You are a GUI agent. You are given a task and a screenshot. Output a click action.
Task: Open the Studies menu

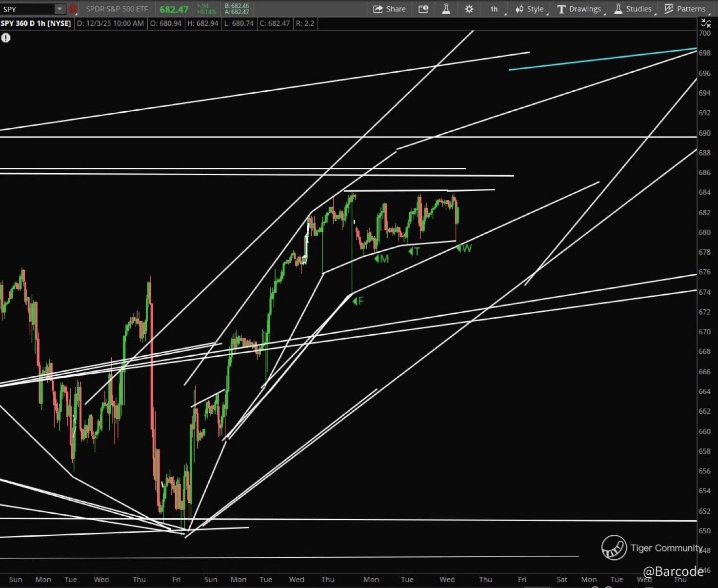pos(633,9)
